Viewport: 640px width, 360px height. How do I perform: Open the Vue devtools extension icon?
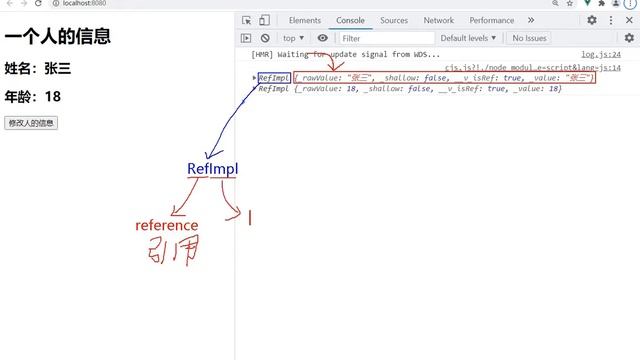tap(587, 3)
